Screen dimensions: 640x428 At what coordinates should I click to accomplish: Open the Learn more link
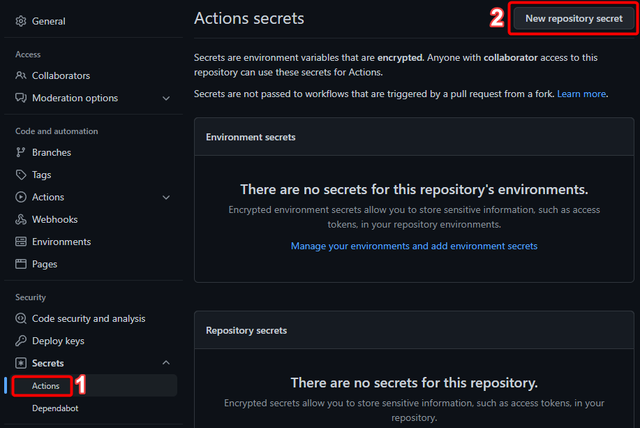point(581,94)
